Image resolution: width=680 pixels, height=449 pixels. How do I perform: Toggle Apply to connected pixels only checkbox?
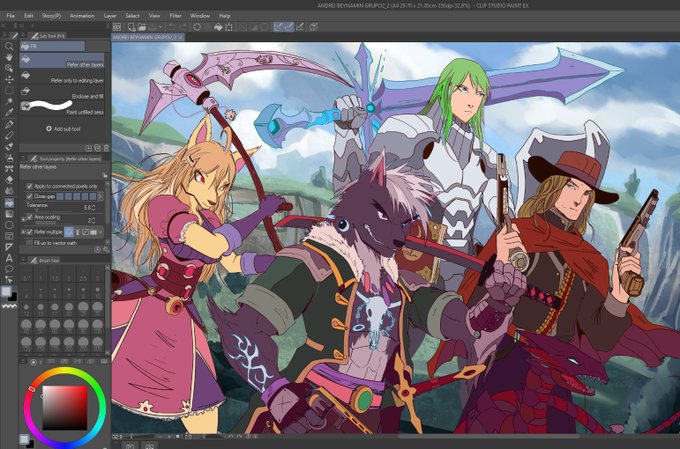(29, 186)
